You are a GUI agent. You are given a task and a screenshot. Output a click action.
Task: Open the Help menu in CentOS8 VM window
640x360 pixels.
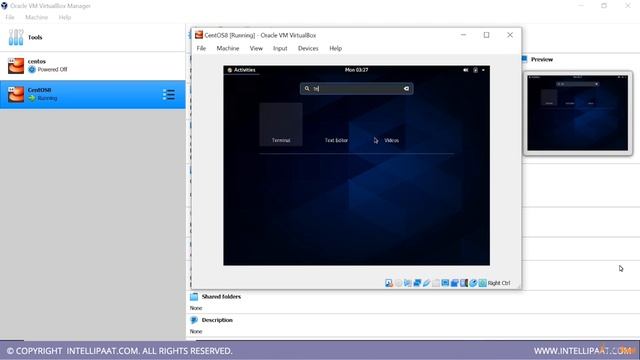tap(336, 48)
